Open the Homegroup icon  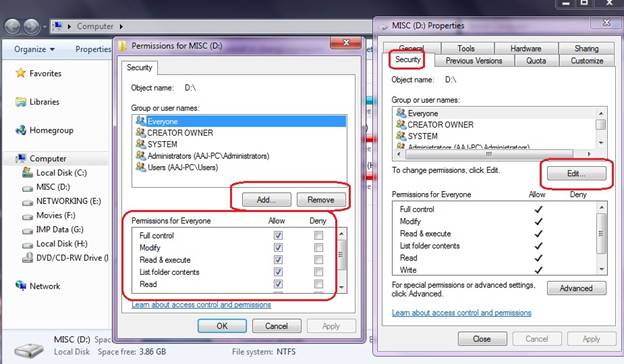pyautogui.click(x=21, y=130)
